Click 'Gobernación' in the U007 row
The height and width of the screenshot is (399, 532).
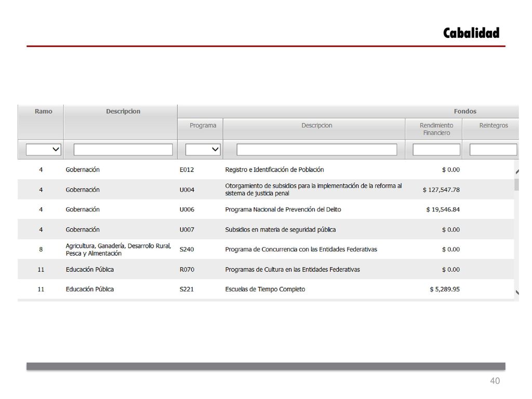pos(83,229)
